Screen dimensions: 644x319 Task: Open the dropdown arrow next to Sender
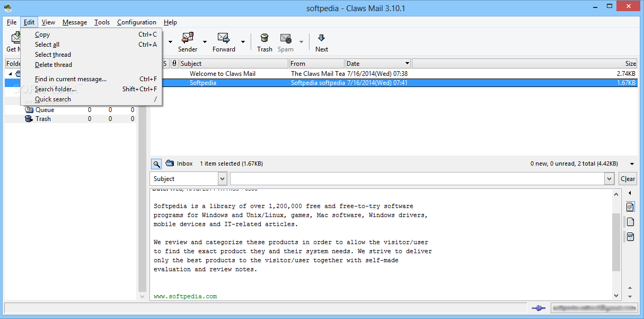click(205, 42)
